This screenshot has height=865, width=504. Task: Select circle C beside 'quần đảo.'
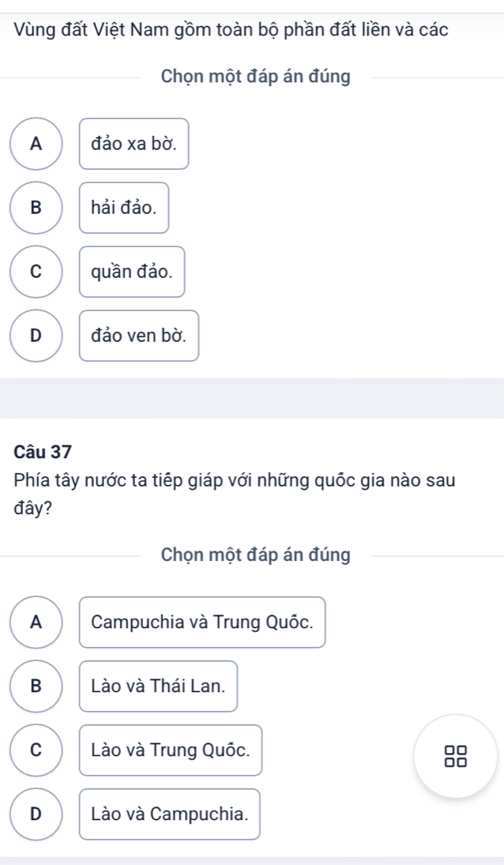pyautogui.click(x=36, y=272)
